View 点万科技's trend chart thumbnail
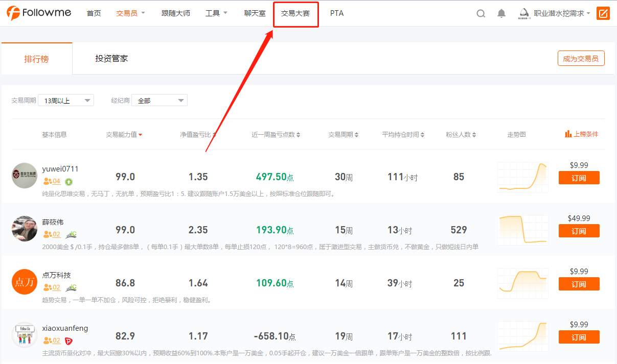Screen dimensions: 617x364 click(x=523, y=283)
